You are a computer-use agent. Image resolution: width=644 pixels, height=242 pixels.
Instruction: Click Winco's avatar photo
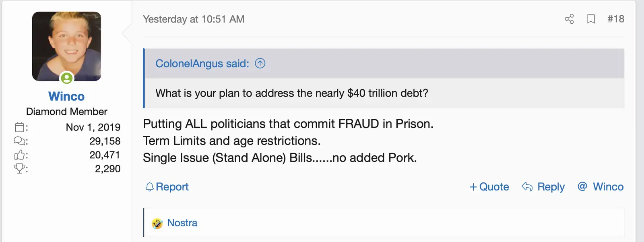(66, 46)
